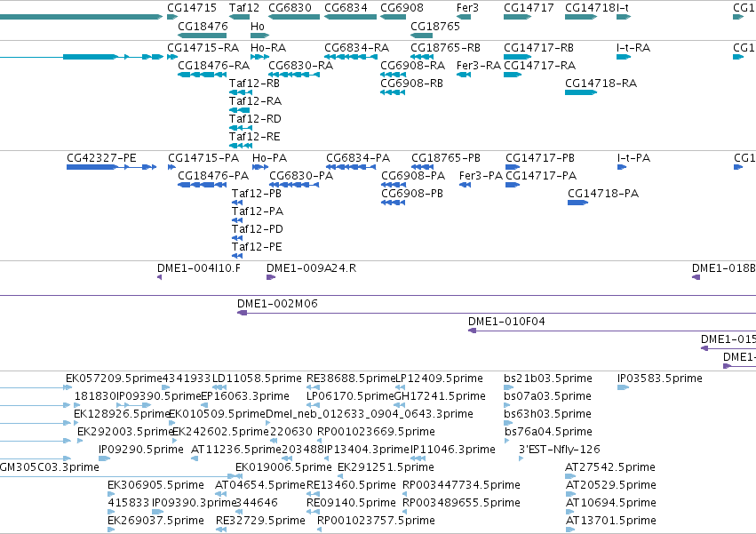Select transcript CG6908-RB
The image size is (756, 534).
[x=411, y=84]
